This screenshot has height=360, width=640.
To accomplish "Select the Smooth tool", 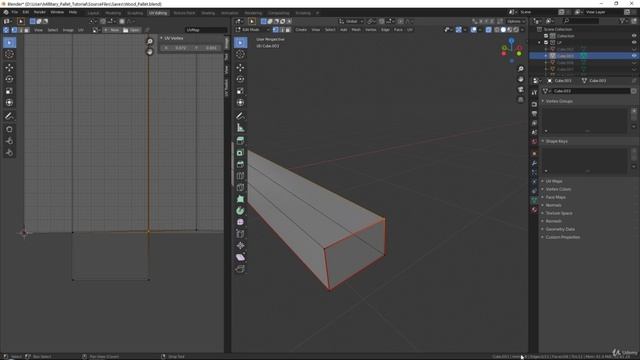I will point(241,222).
